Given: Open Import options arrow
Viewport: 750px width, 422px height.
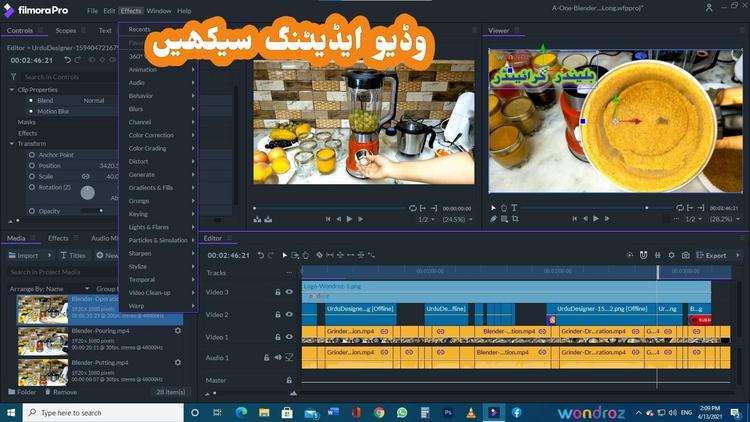Looking at the screenshot, I should coord(49,255).
